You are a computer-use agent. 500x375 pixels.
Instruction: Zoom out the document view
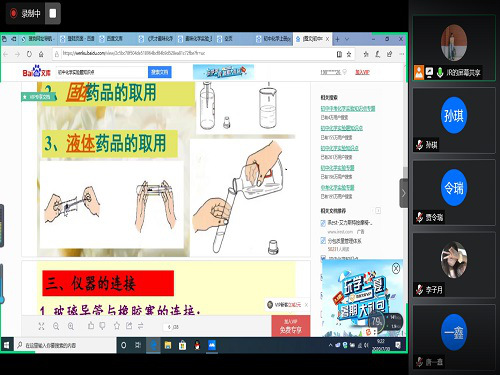pyautogui.click(x=56, y=326)
